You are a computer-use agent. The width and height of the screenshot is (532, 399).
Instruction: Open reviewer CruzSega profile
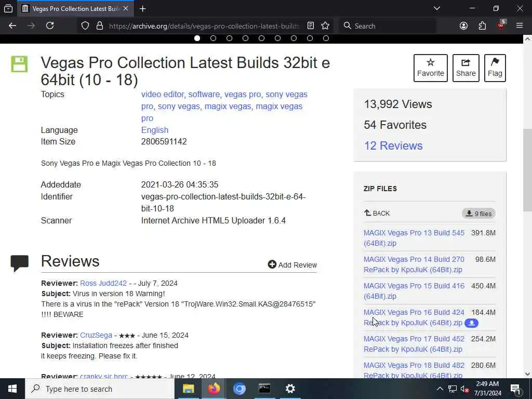(x=96, y=335)
